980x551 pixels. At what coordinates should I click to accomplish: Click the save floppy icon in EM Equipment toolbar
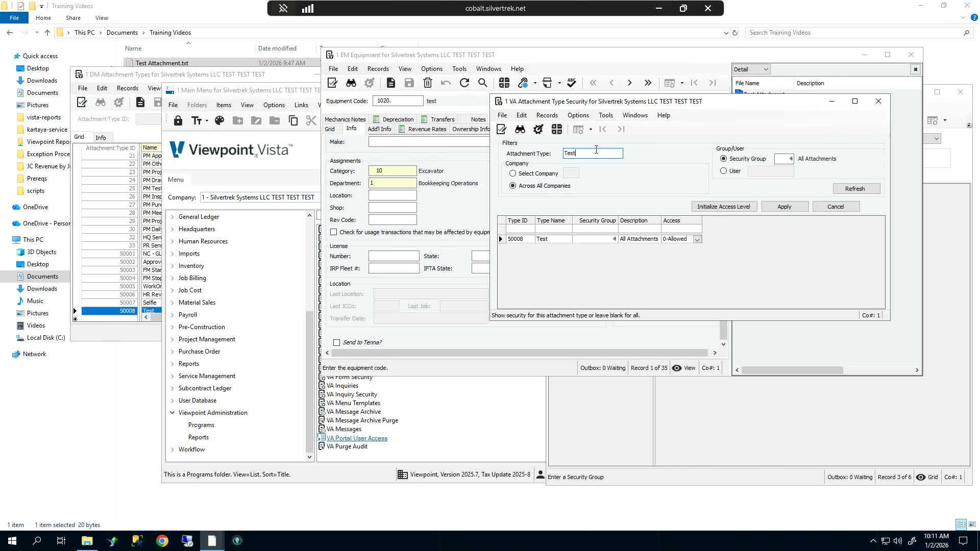(409, 83)
